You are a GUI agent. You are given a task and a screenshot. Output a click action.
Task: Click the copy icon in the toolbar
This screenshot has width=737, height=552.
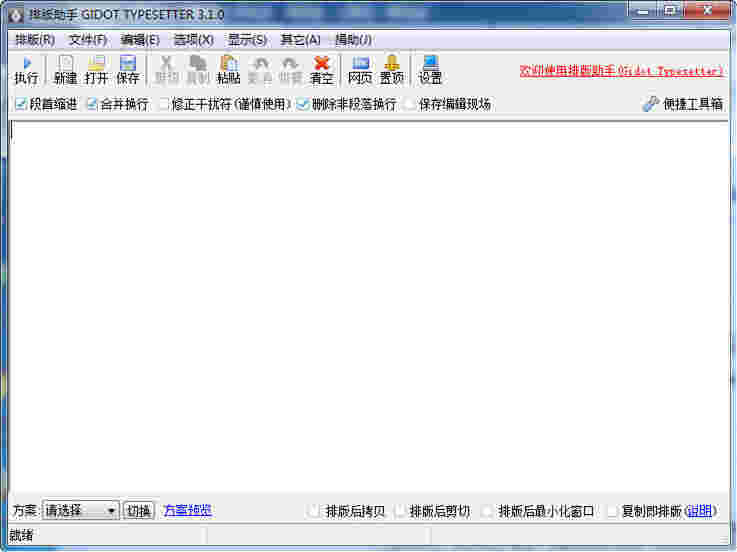pos(197,70)
